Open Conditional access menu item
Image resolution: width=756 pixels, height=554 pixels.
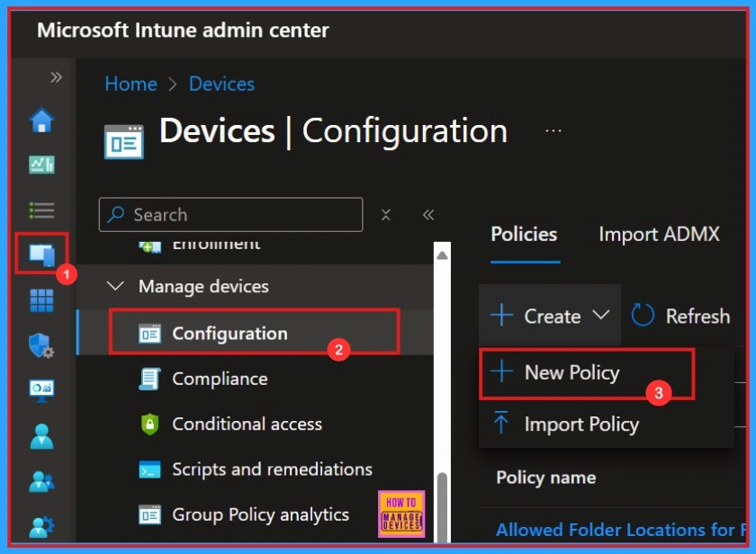click(x=247, y=424)
